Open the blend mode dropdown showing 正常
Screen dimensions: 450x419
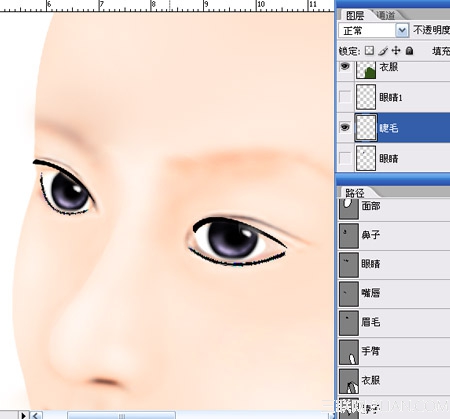click(373, 31)
